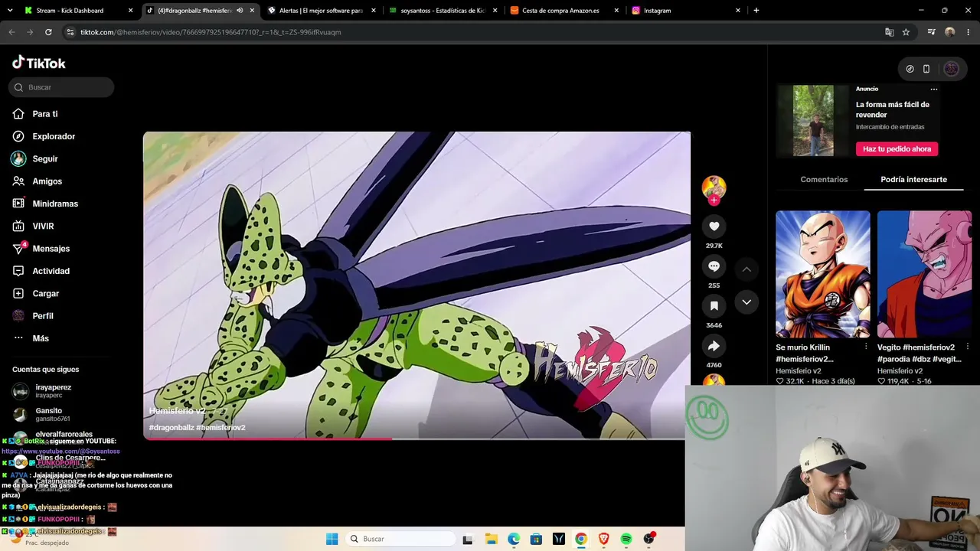The height and width of the screenshot is (551, 980).
Task: Open the Vegito Buu video thumbnail
Action: (924, 274)
